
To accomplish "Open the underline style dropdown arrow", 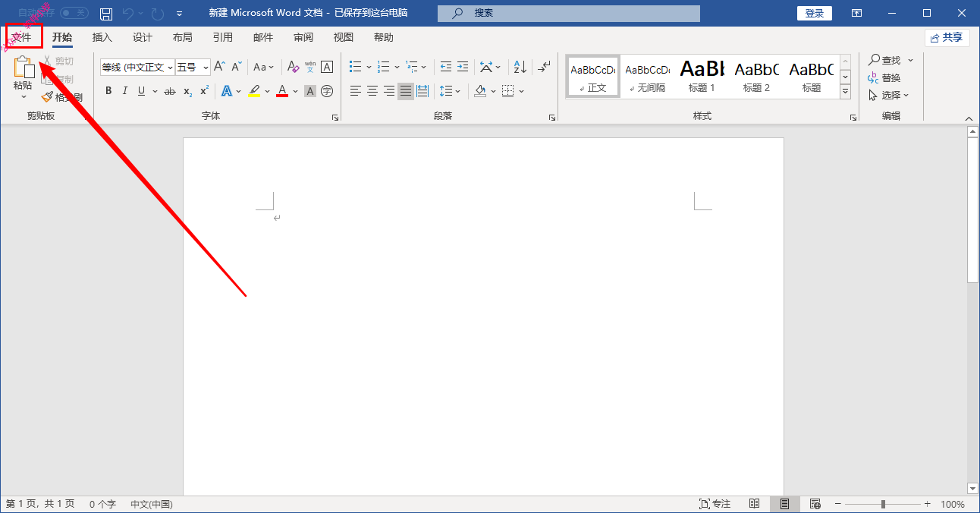I will (155, 91).
